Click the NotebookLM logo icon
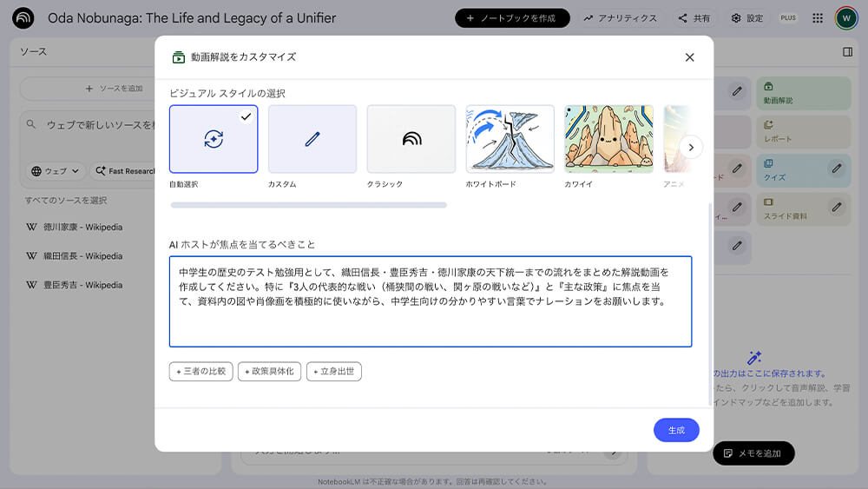This screenshot has height=489, width=868. click(x=23, y=18)
